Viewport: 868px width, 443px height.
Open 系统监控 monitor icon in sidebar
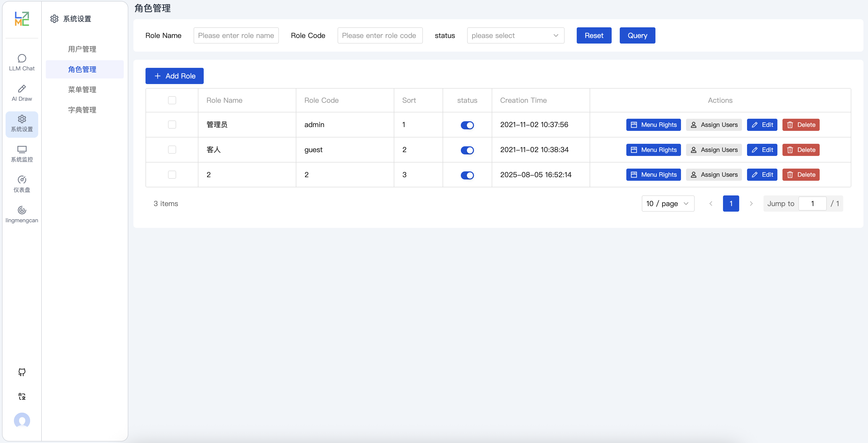click(x=22, y=149)
